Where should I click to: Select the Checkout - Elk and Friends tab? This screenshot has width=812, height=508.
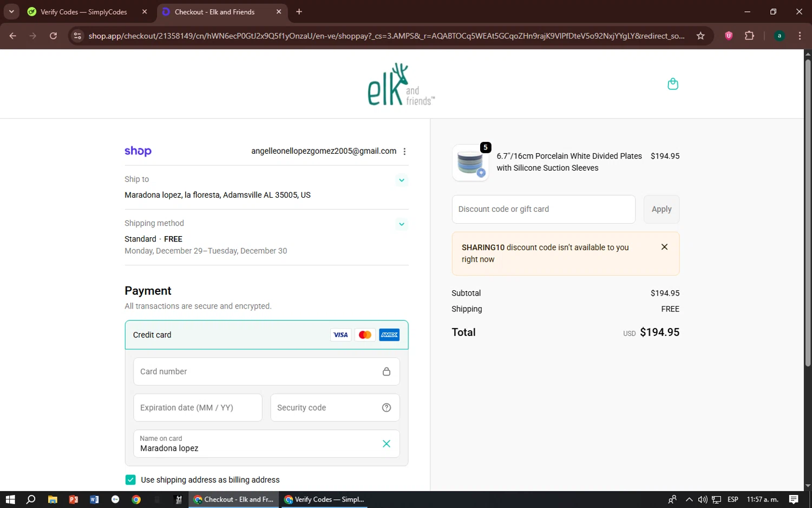222,12
